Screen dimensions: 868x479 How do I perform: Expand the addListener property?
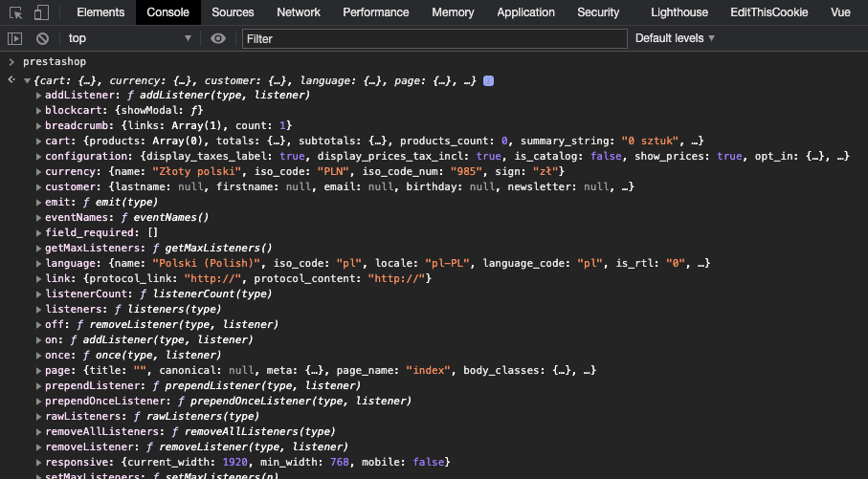[x=38, y=96]
